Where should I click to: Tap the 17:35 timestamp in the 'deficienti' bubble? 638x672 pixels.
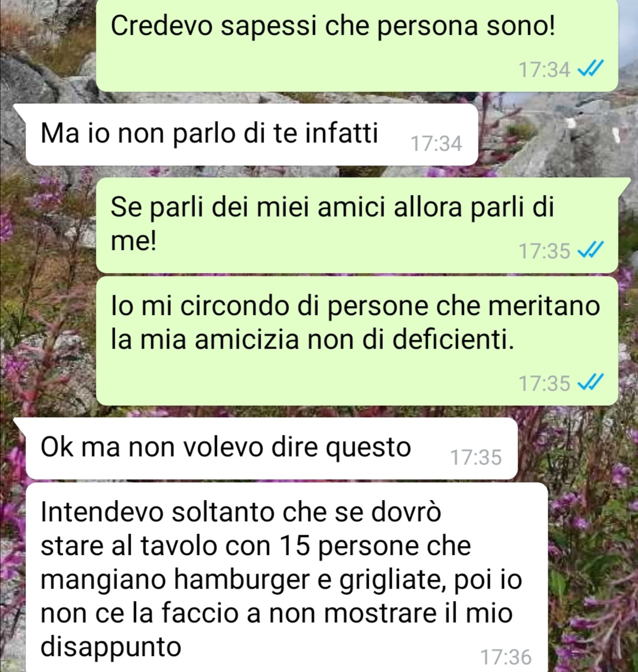pos(545,383)
